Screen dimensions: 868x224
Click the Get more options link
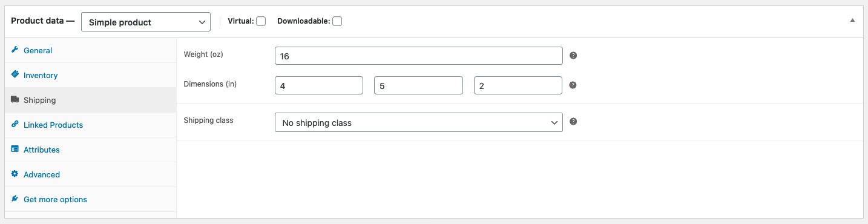pos(55,199)
